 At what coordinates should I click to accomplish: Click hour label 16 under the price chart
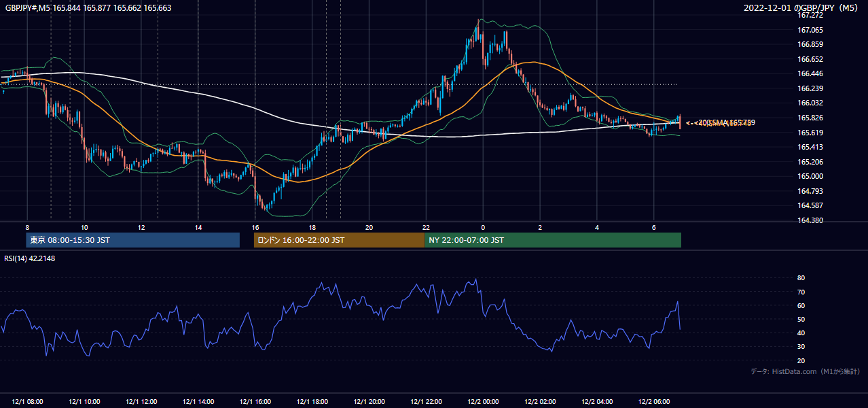pyautogui.click(x=255, y=227)
